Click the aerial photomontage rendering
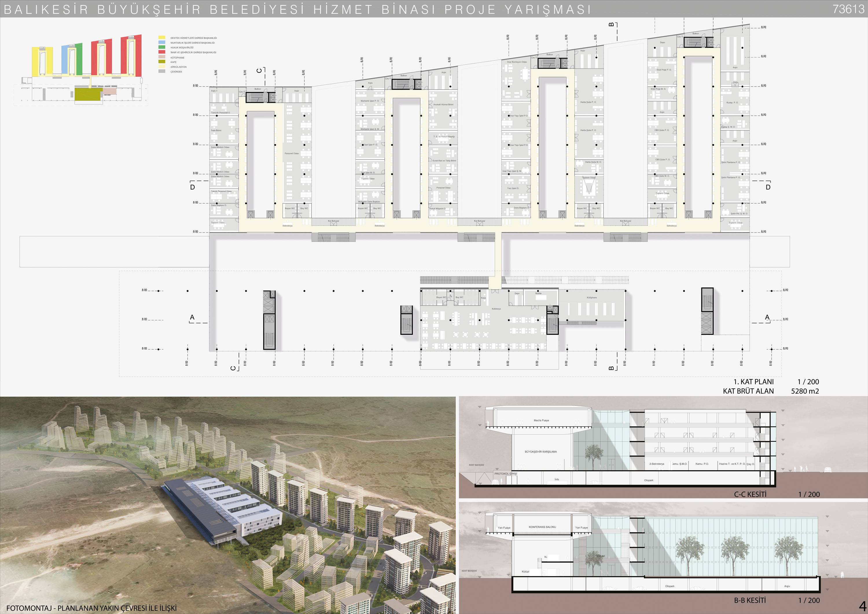 (x=227, y=503)
